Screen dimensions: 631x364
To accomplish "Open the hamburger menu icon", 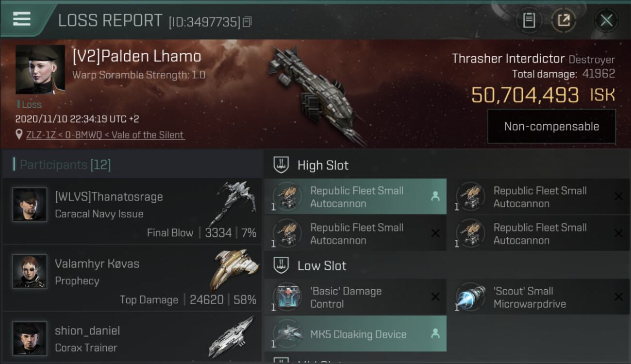I will pyautogui.click(x=21, y=19).
